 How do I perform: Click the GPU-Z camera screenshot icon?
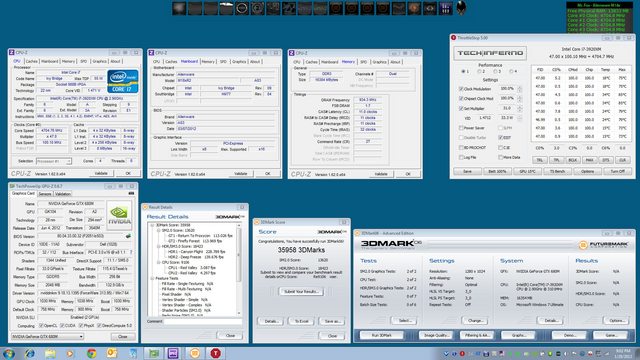(131, 193)
